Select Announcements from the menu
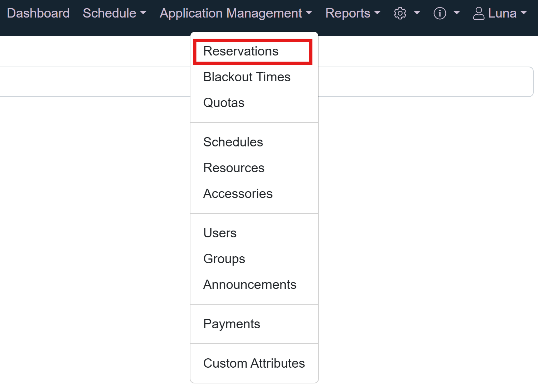Screen dimensions: 538x392 pyautogui.click(x=249, y=285)
